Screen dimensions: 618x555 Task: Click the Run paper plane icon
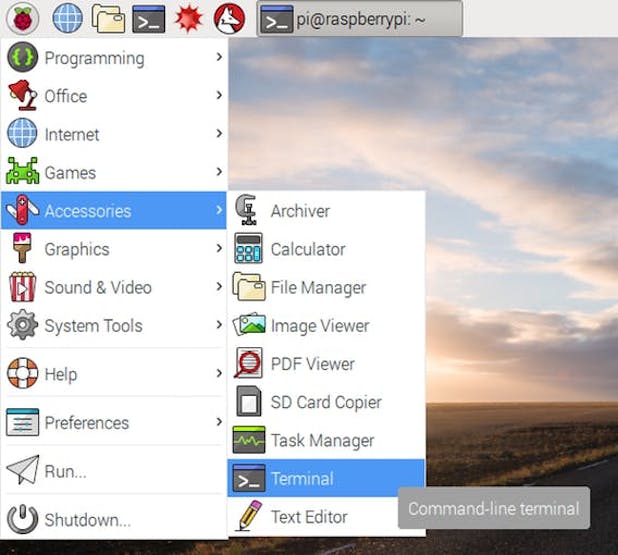click(x=23, y=469)
